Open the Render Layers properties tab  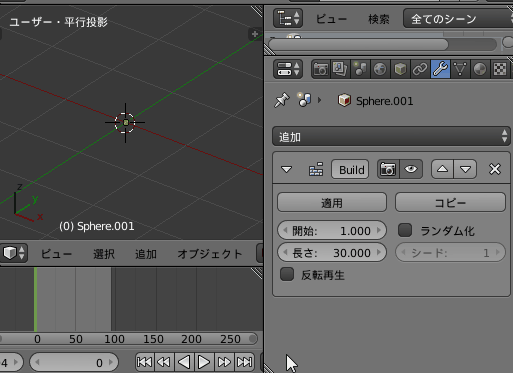pyautogui.click(x=340, y=69)
